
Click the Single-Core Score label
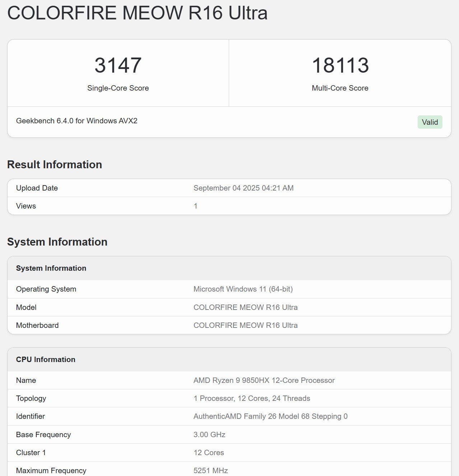coord(118,88)
